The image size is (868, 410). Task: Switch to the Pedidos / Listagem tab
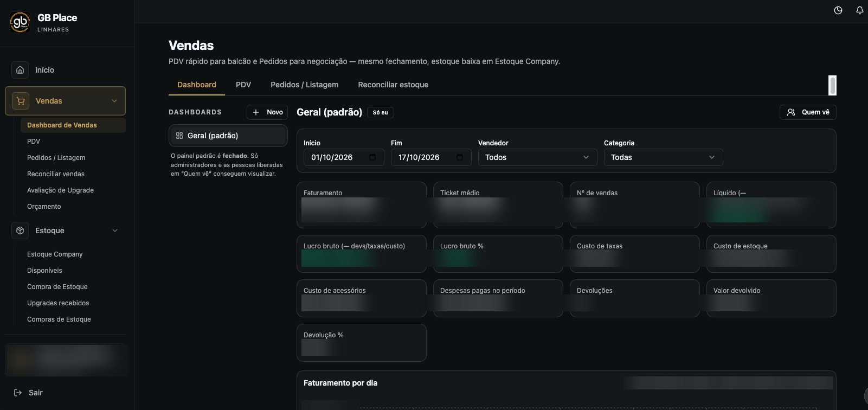[x=305, y=85]
